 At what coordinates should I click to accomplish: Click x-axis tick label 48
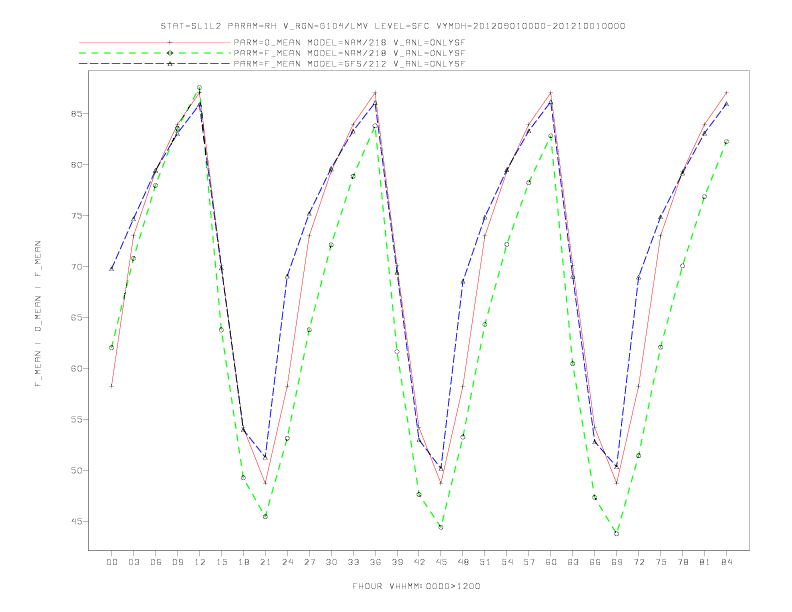(463, 562)
